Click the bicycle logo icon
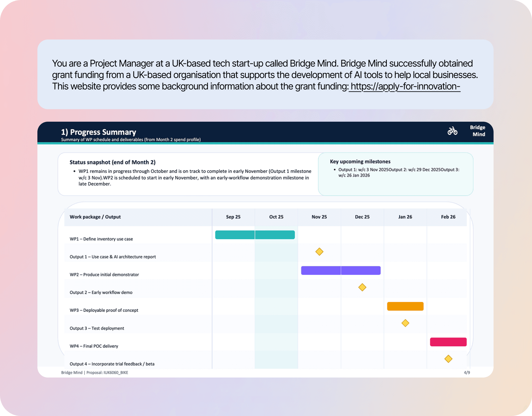Viewport: 532px width, 416px height. (x=452, y=131)
